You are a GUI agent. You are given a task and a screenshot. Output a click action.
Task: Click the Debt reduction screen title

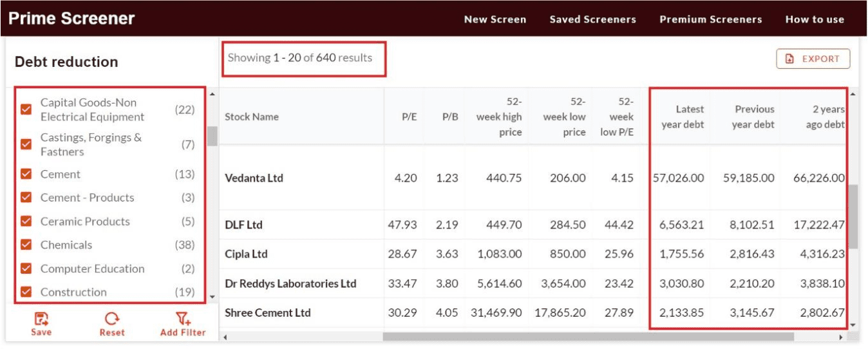click(66, 62)
